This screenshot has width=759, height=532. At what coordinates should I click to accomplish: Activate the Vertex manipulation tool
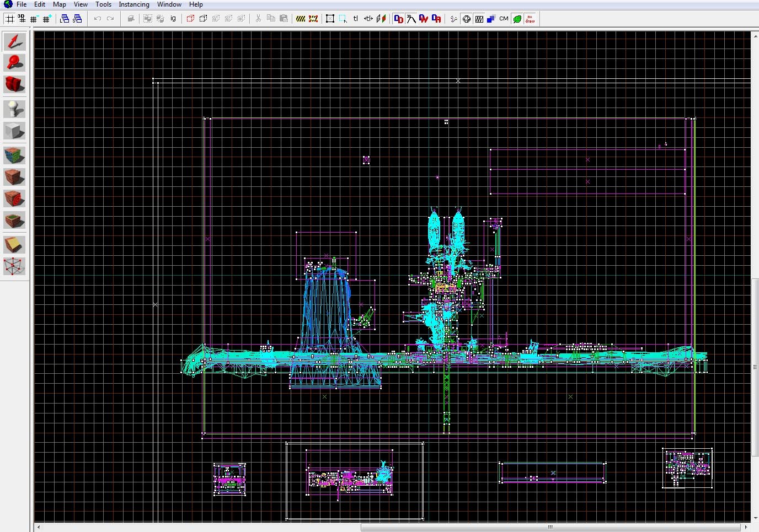(14, 266)
